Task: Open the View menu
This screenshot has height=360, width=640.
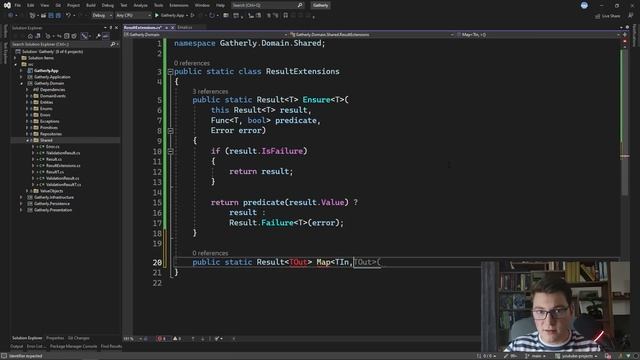Action: [44, 5]
